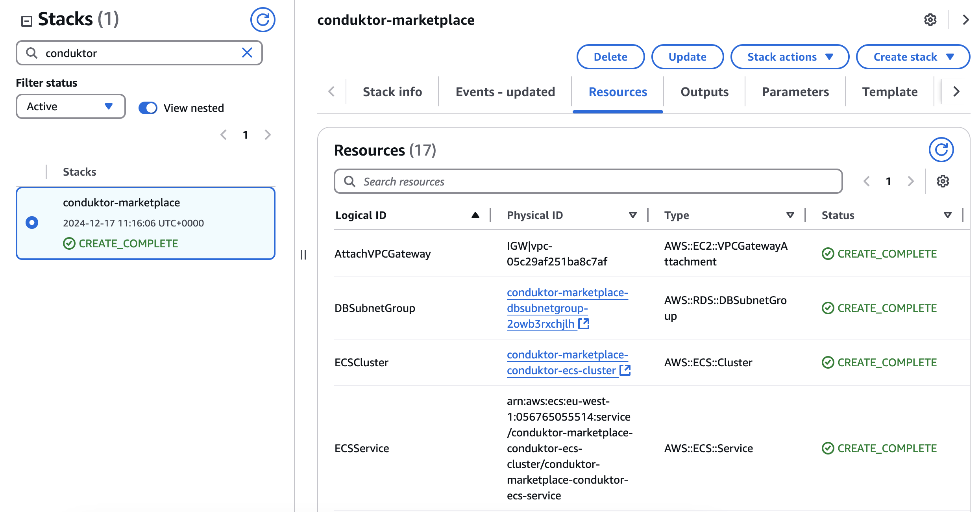The image size is (980, 512).
Task: Open DBSubnetGroup via its external link icon
Action: [584, 323]
